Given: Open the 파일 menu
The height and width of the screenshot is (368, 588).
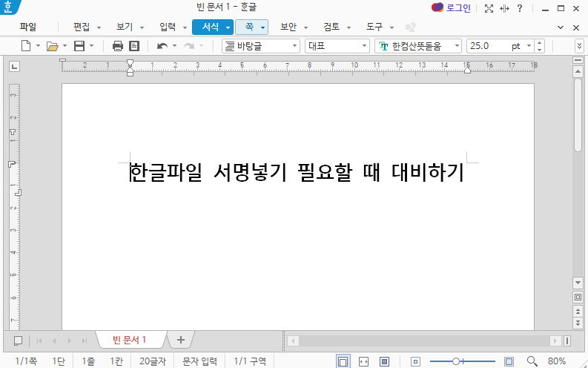Looking at the screenshot, I should point(28,27).
